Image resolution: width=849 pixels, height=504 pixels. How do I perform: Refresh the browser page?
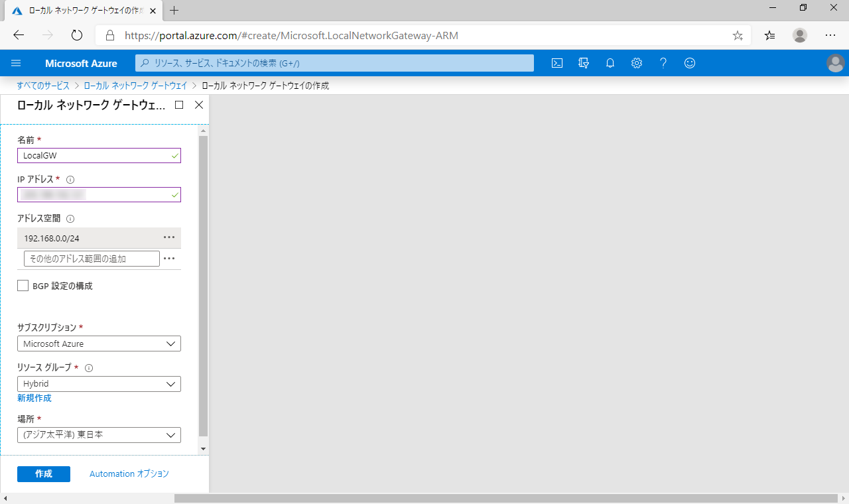(x=77, y=35)
